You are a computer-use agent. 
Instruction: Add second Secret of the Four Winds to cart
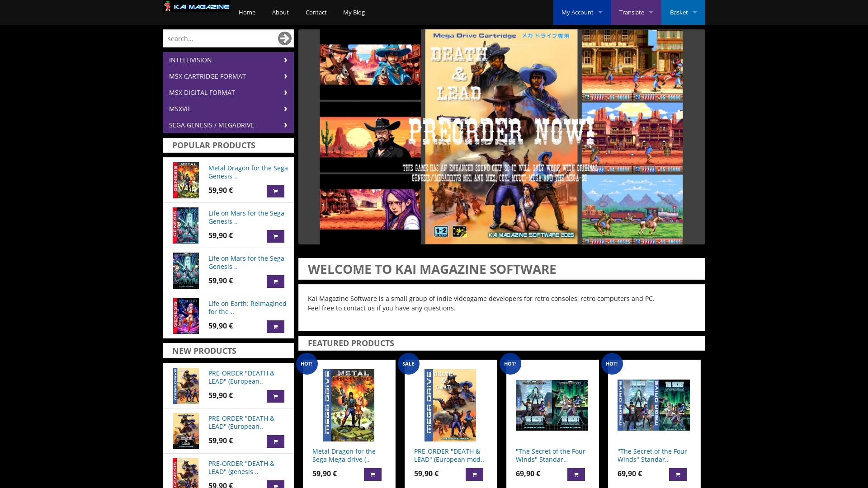[678, 474]
